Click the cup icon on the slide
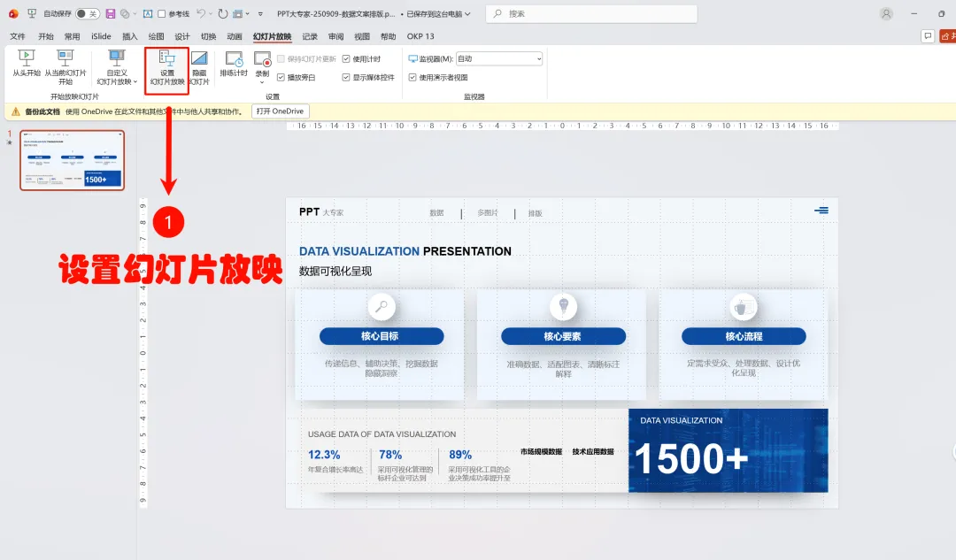The height and width of the screenshot is (560, 956). (744, 307)
